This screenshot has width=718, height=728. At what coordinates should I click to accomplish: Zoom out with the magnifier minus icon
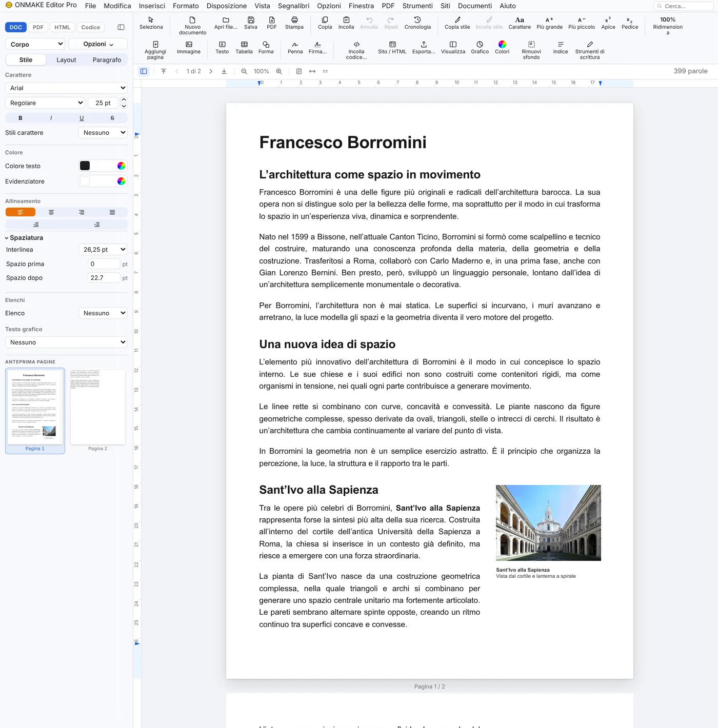[x=244, y=71]
